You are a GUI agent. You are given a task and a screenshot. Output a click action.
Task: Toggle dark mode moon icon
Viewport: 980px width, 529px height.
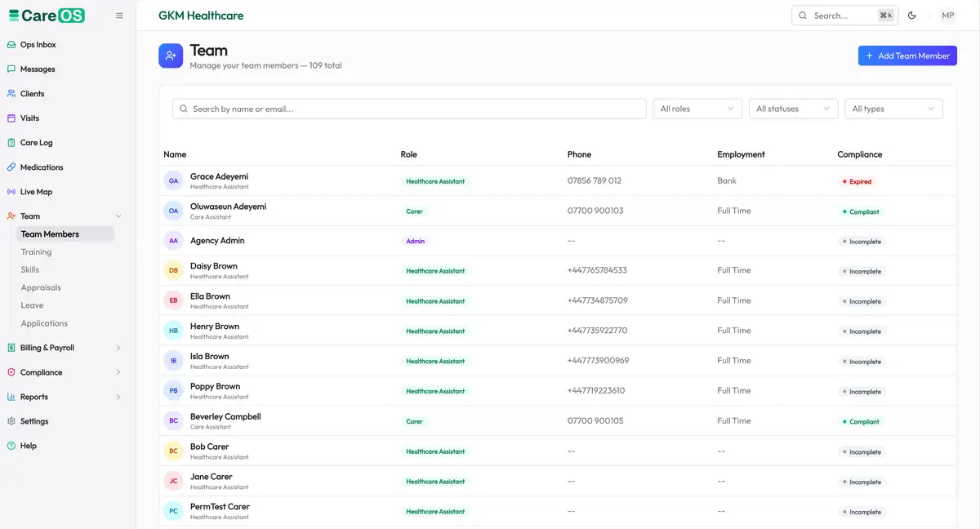pyautogui.click(x=912, y=16)
